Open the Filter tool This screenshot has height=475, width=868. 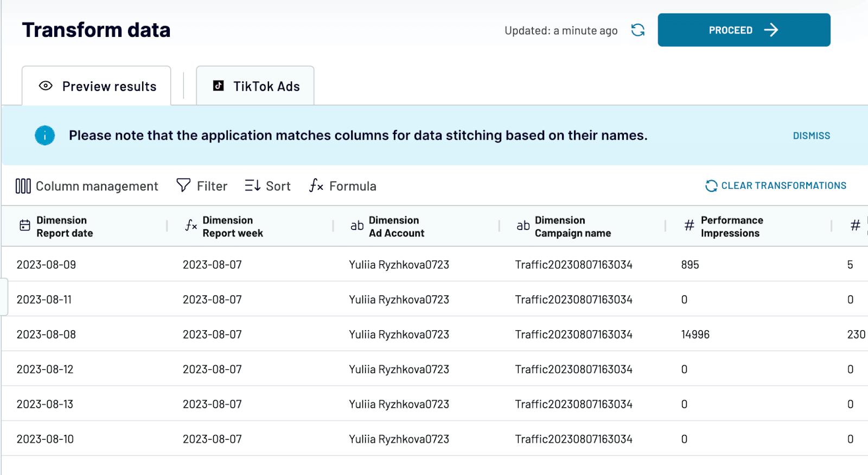click(x=202, y=186)
